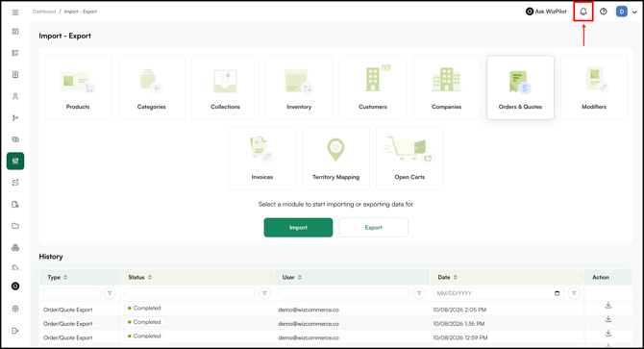644x349 pixels.
Task: Open the document icon in sidebar
Action: coord(15,75)
